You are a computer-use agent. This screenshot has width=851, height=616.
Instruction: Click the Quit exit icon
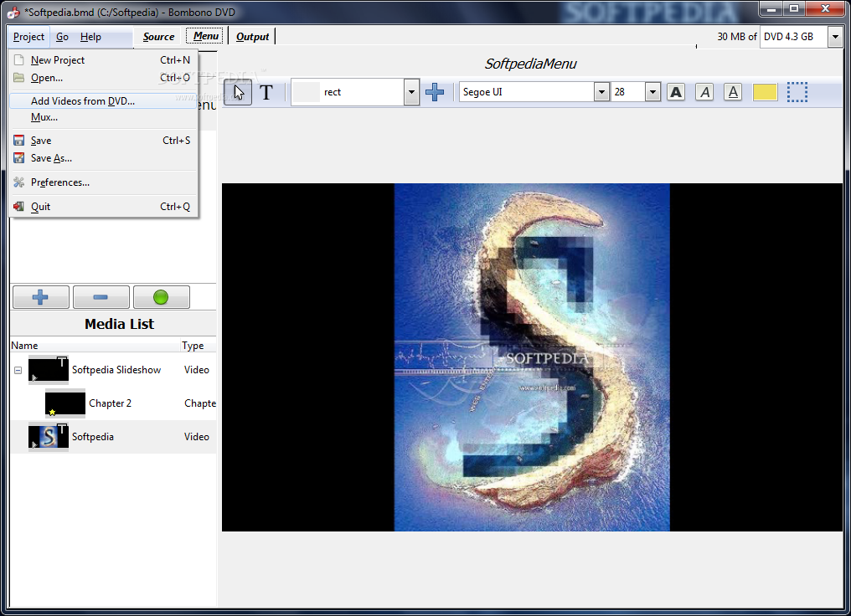[19, 207]
